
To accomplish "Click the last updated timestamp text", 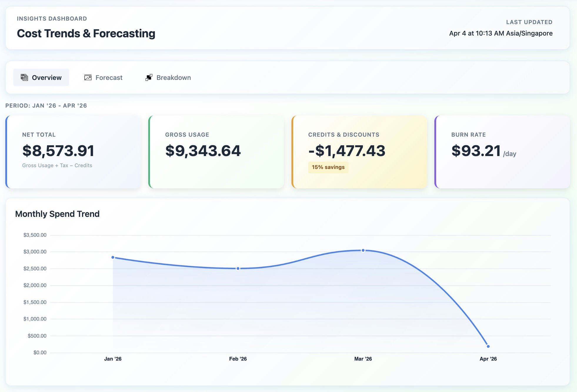I will [501, 33].
